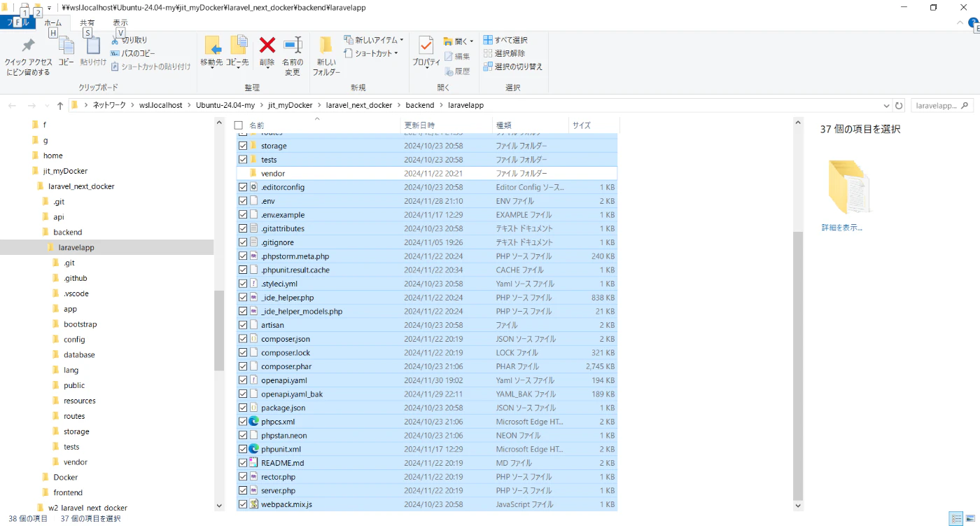Screen dimensions: 980x526
Task: Open the address bar history dropdown
Action: click(887, 105)
